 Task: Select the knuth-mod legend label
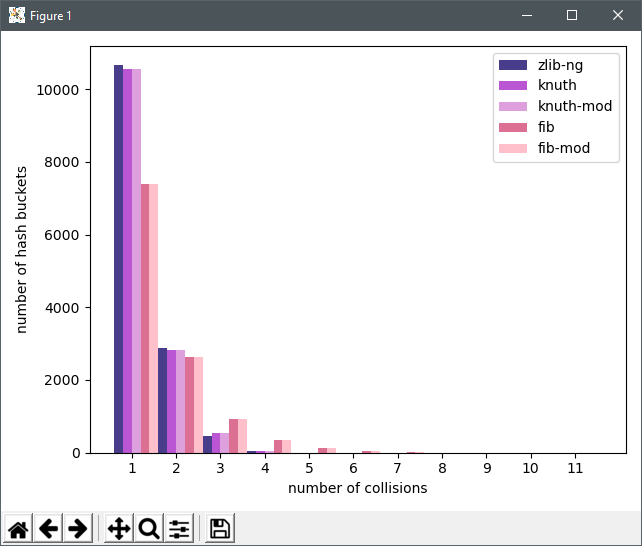pos(575,106)
